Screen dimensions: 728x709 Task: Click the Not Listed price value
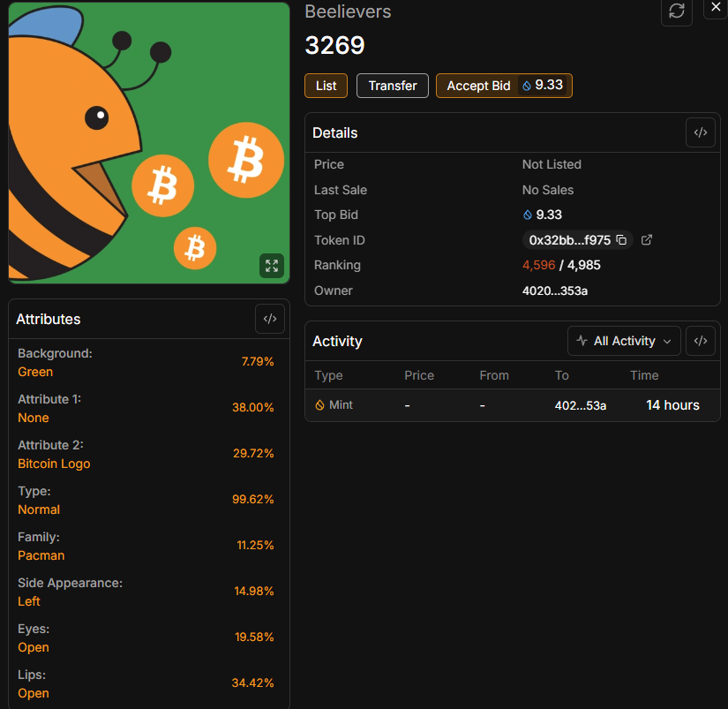click(552, 164)
